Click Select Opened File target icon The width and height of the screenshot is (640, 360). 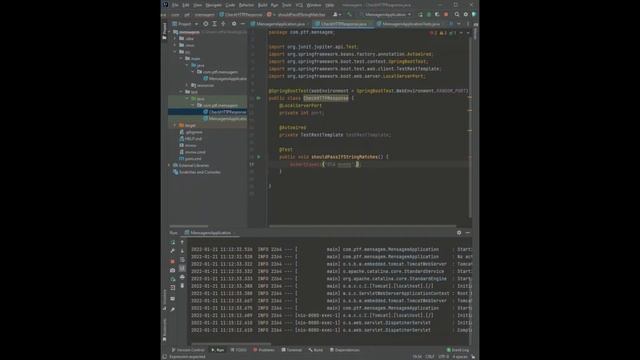(206, 24)
